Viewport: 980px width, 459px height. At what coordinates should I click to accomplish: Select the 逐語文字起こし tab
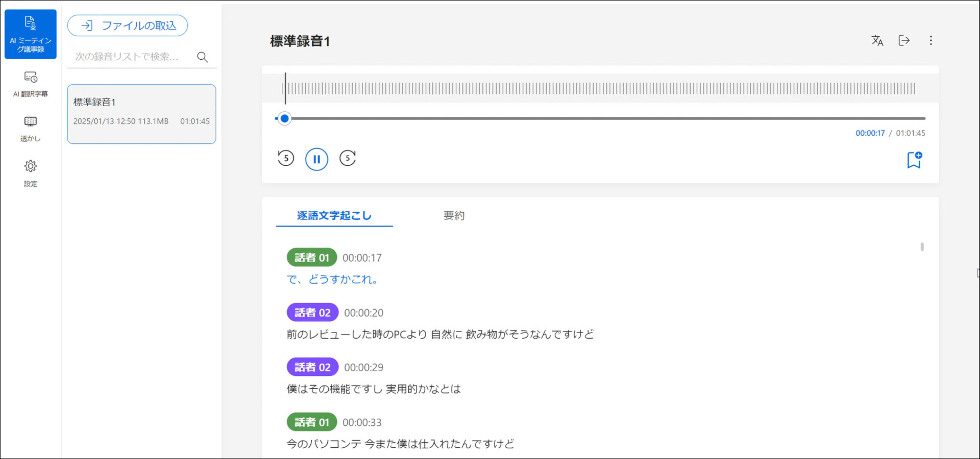[334, 216]
